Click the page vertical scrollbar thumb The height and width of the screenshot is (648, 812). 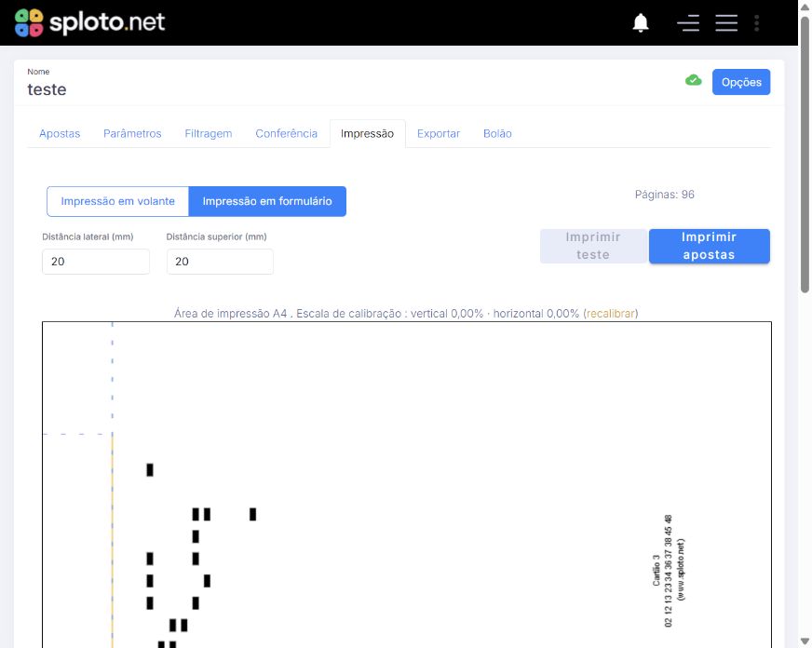[805, 155]
